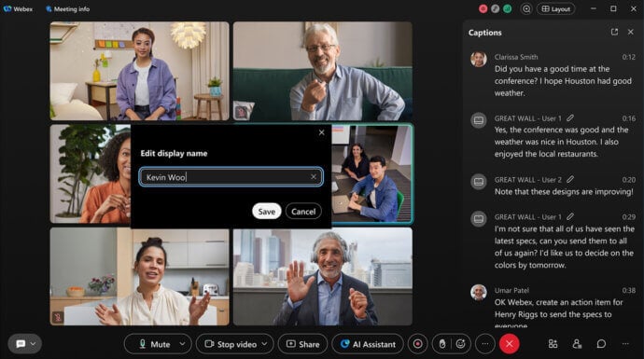Click the display name input field

[x=231, y=177]
